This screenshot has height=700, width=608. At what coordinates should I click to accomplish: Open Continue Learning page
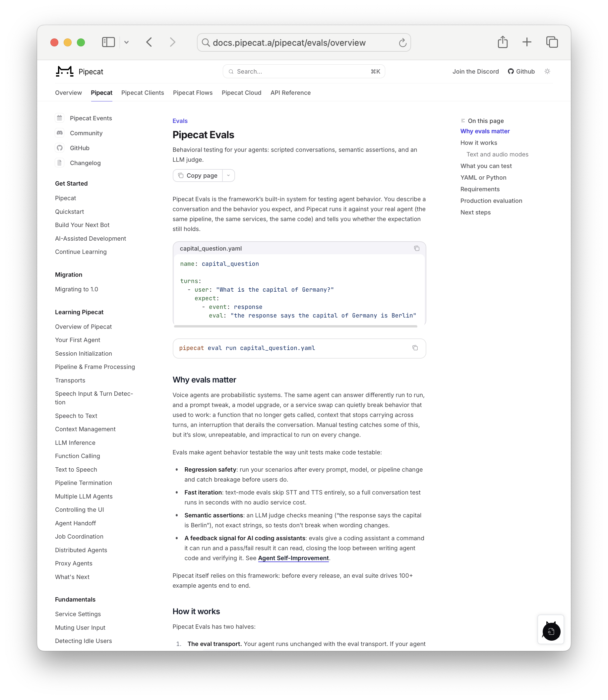(81, 251)
